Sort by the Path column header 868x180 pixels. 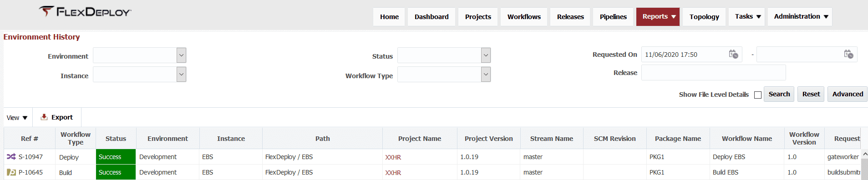point(322,139)
